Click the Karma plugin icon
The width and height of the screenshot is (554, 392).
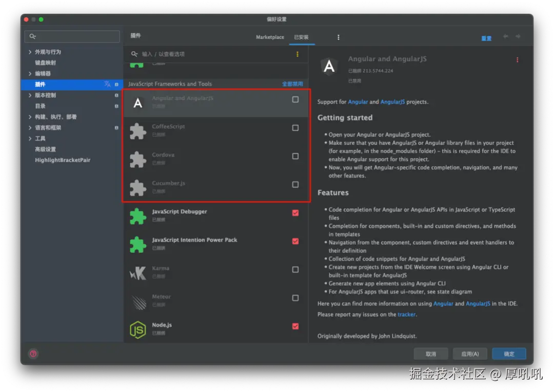pyautogui.click(x=138, y=273)
